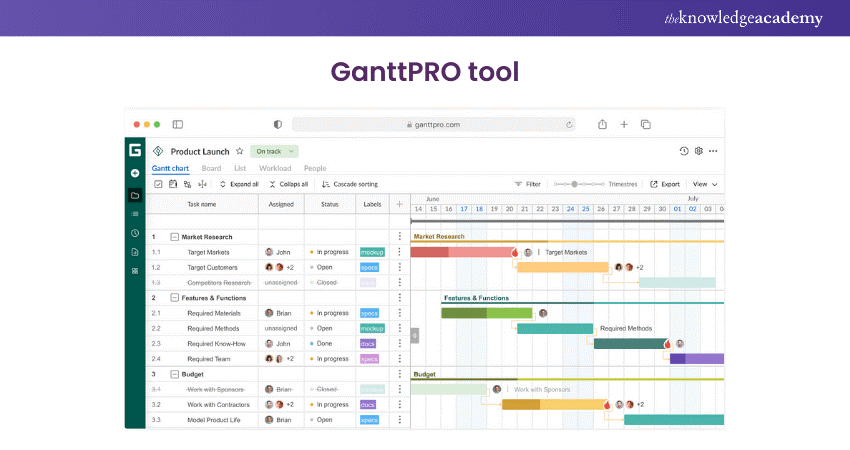The height and width of the screenshot is (450, 850).
Task: Switch to the Workload tab
Action: click(x=275, y=169)
